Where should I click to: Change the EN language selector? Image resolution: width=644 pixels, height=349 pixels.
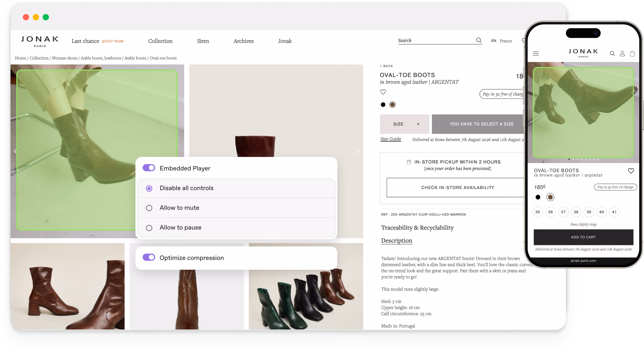pyautogui.click(x=494, y=41)
